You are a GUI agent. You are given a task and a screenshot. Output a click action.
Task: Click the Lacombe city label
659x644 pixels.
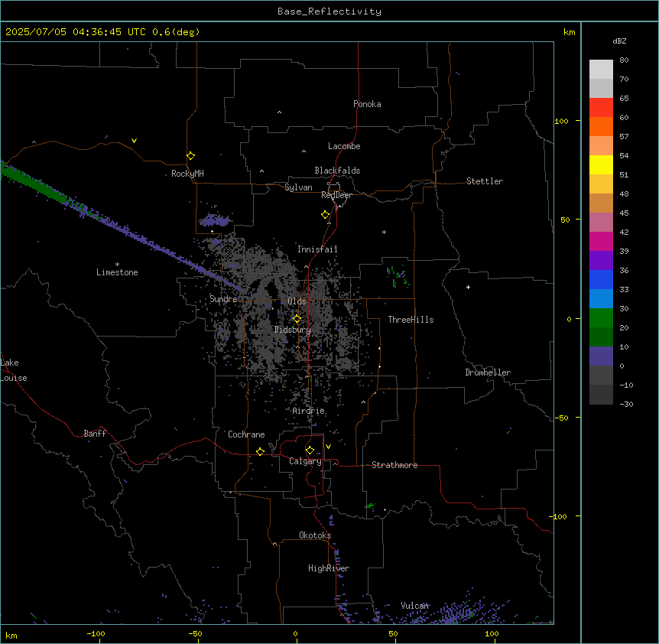coord(344,146)
